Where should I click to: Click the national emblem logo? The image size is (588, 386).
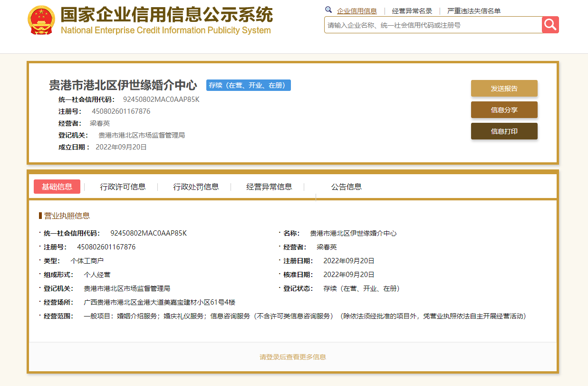[x=42, y=20]
